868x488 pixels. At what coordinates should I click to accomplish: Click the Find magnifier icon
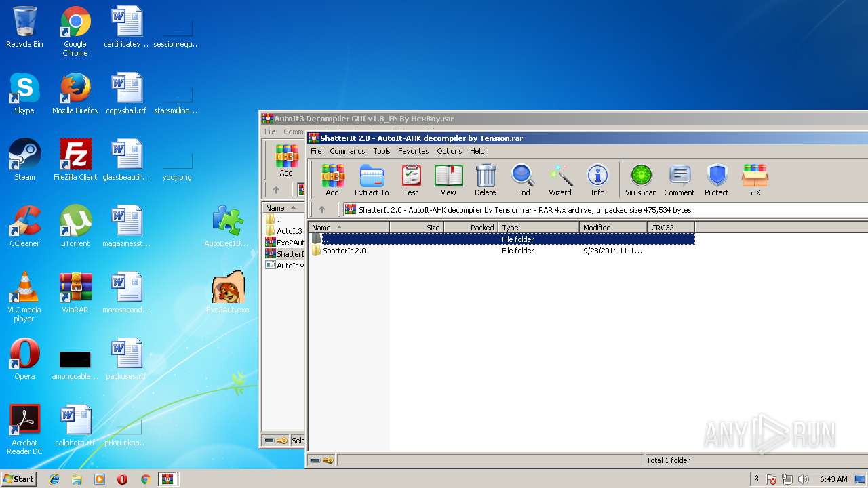coord(523,180)
